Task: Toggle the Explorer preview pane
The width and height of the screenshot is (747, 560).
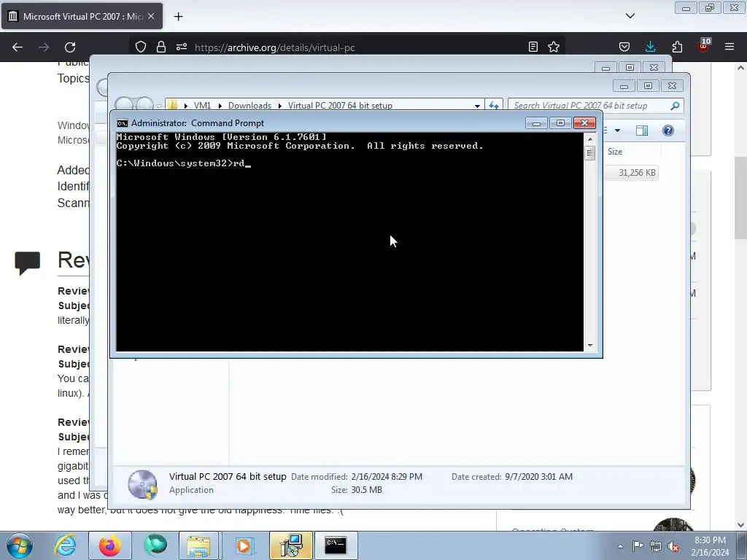Action: coord(642,131)
